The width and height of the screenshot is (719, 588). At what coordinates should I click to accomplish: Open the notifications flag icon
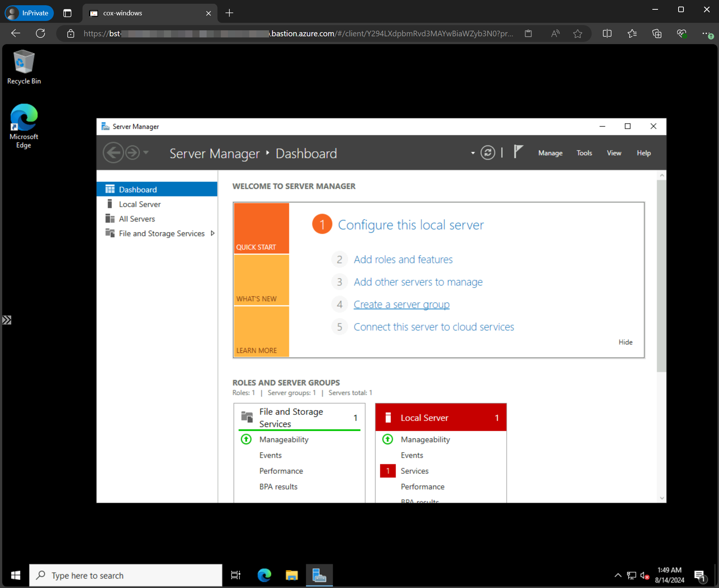518,152
